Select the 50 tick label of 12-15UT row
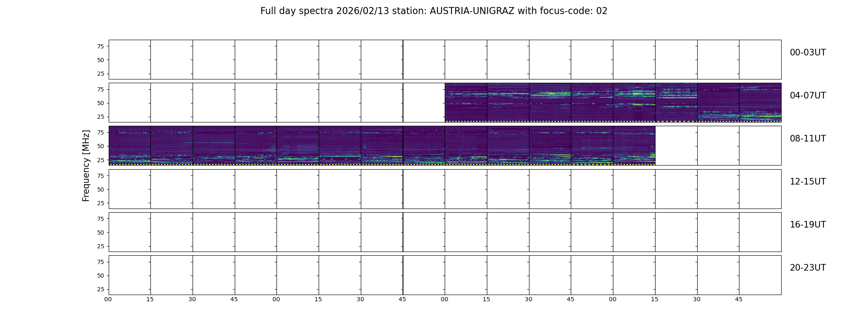The height and width of the screenshot is (331, 868). click(x=100, y=189)
